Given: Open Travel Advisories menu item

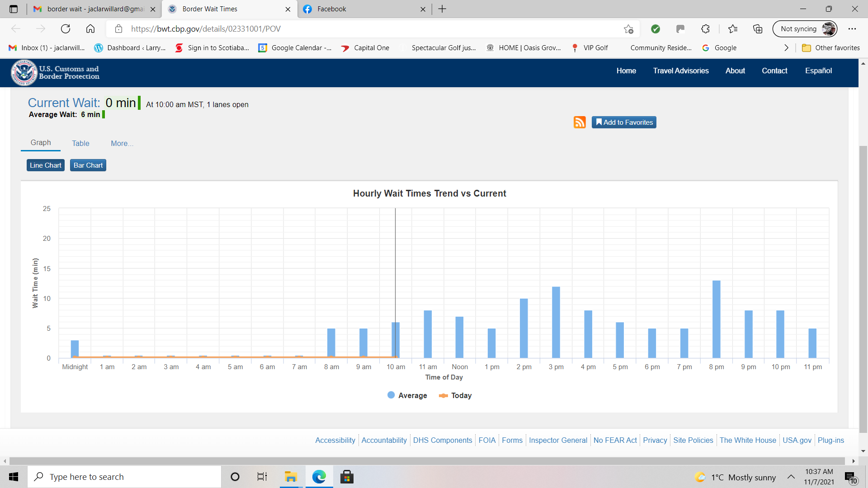Looking at the screenshot, I should 680,70.
